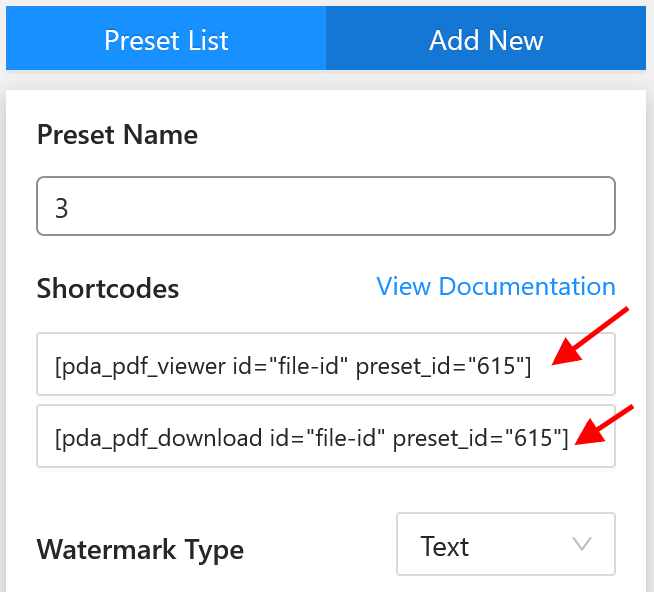Click the red arrow beside viewer shortcode
Viewport: 654px width, 592px height.
tap(590, 336)
